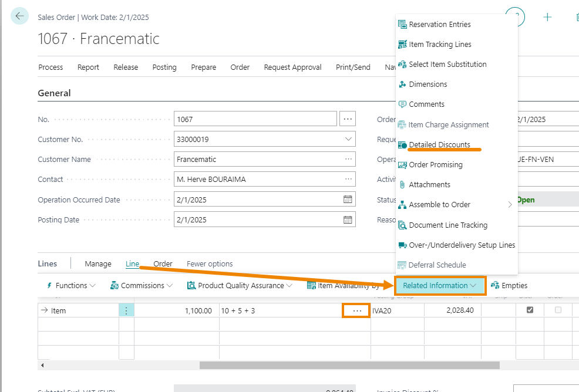Viewport: 579px width, 392px height.
Task: Click the Item Charge Assignment icon
Action: (x=402, y=125)
